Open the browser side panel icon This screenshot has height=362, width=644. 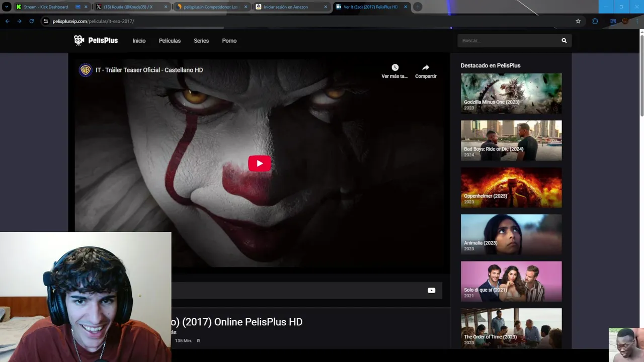click(x=613, y=21)
